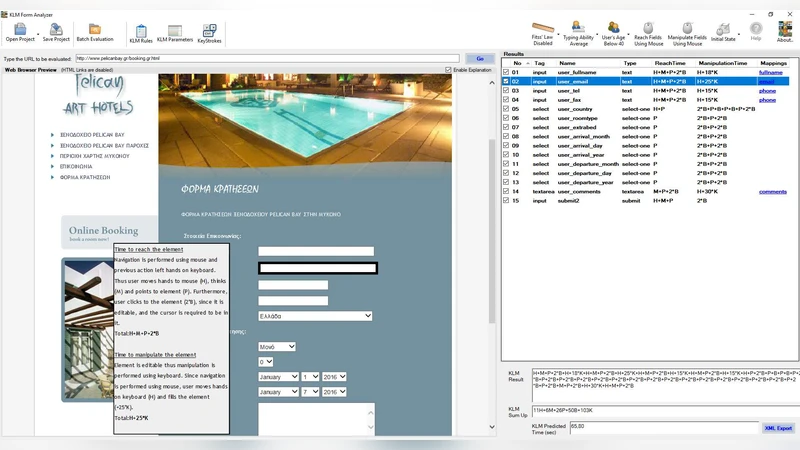Open the room type dropdown showing Μονό

277,346
